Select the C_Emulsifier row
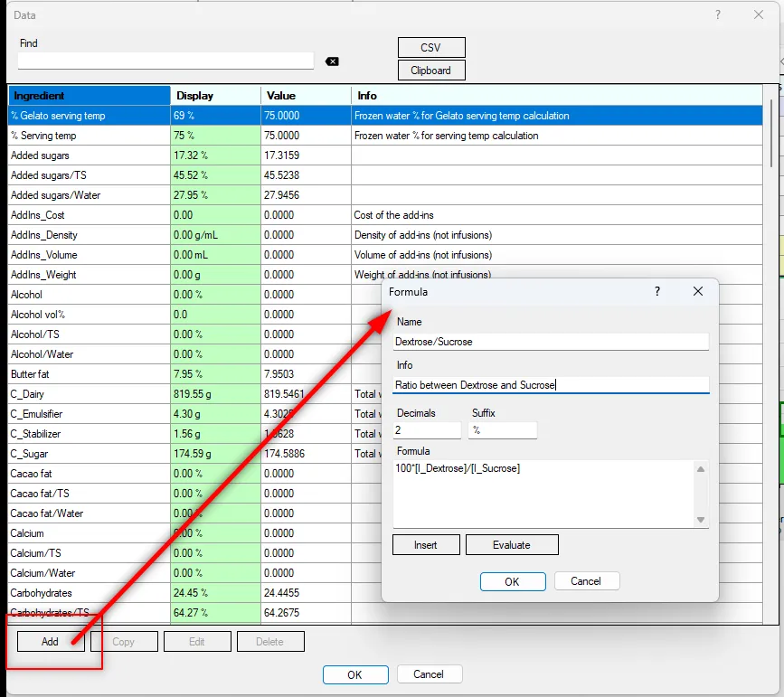This screenshot has width=784, height=697. (x=195, y=414)
